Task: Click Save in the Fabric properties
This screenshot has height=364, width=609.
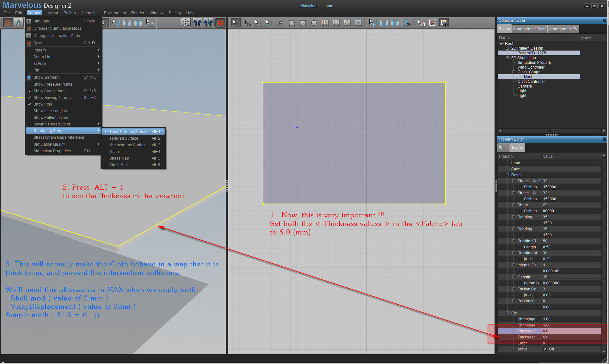Action: (515, 169)
